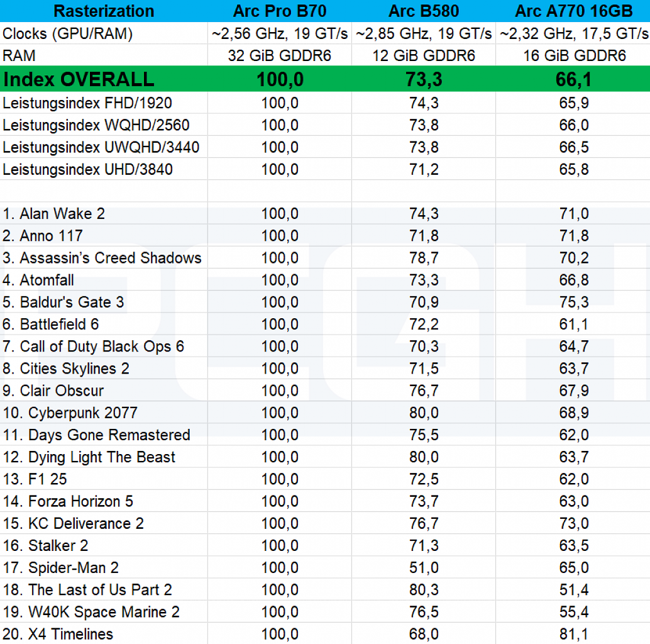Select the Arc A770 16GB column header
This screenshot has width=650, height=644.
coord(574,11)
